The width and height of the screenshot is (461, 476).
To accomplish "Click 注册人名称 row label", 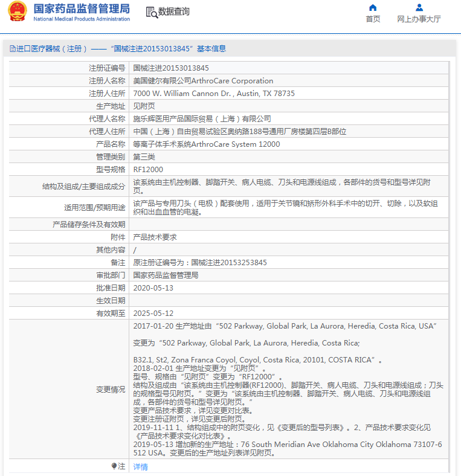I will pyautogui.click(x=107, y=81).
